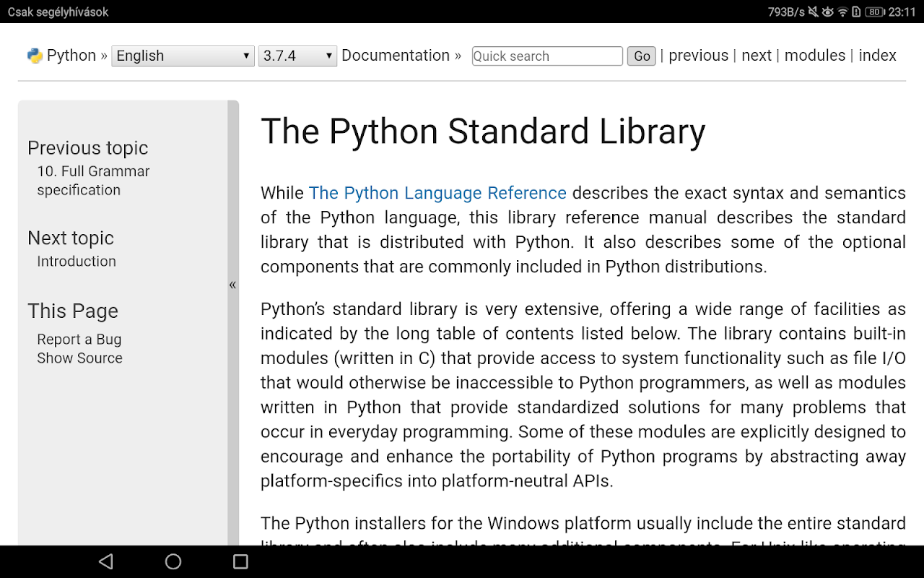Click the Python logo icon
Image resolution: width=924 pixels, height=578 pixels.
point(35,56)
